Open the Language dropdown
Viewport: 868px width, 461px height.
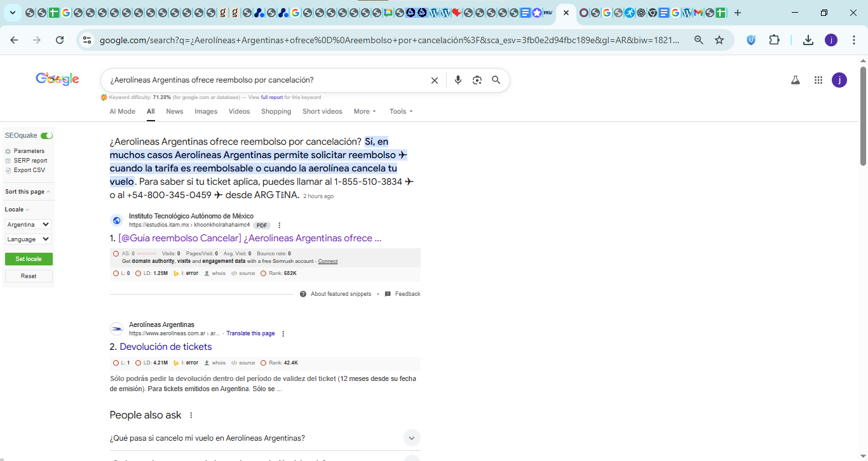[x=28, y=239]
